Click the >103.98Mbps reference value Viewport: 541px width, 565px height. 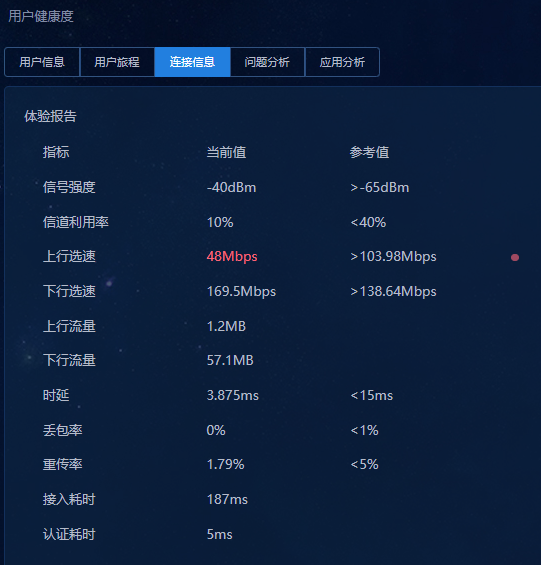tap(393, 257)
